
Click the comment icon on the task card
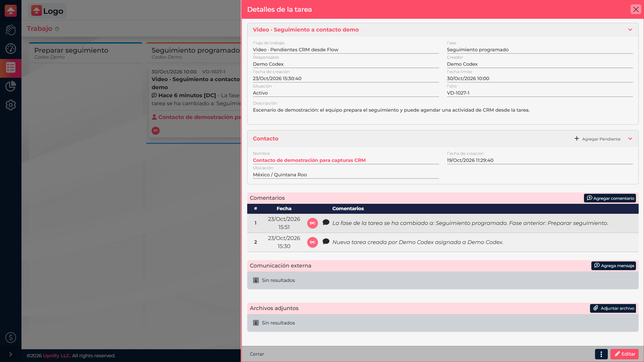point(154,95)
